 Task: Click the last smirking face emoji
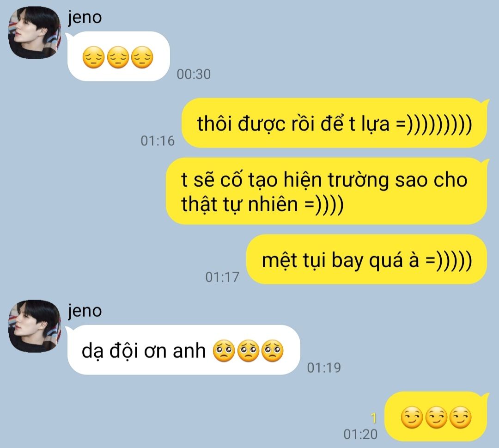[x=461, y=417]
